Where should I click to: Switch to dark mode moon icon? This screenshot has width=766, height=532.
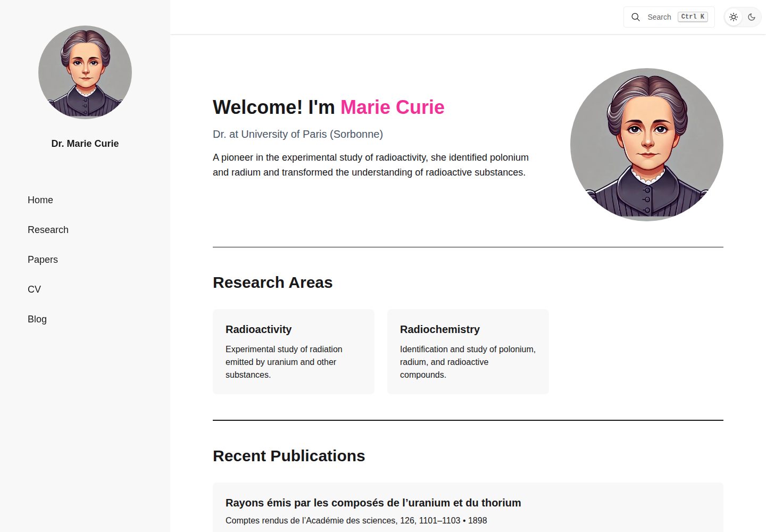(752, 17)
